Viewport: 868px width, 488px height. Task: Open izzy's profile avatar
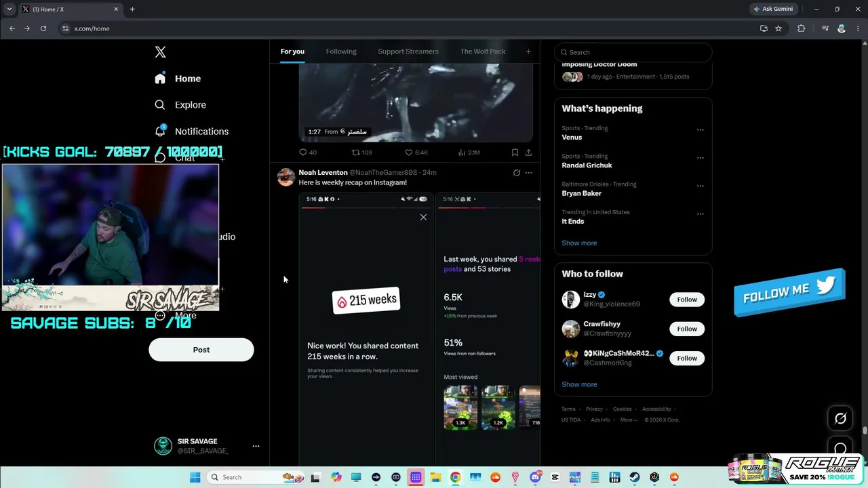pyautogui.click(x=571, y=300)
